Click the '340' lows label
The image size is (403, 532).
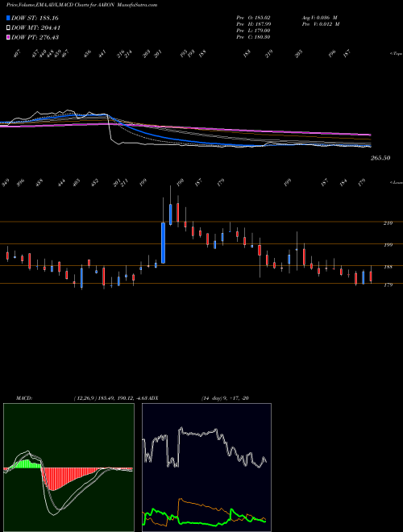click(6, 184)
